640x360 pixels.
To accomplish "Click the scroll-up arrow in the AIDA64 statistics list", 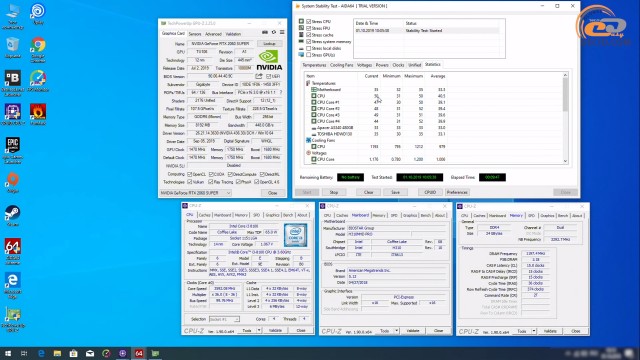I will coord(565,75).
